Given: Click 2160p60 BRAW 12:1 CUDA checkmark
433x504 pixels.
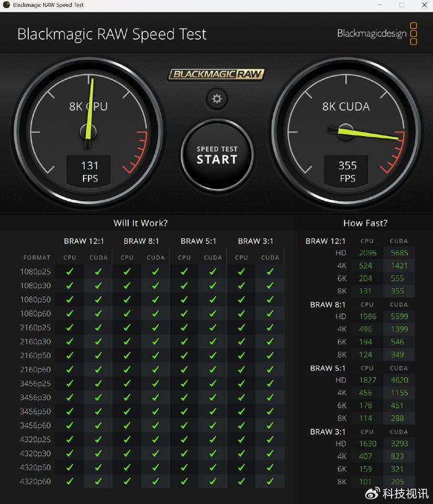Looking at the screenshot, I should 98,370.
